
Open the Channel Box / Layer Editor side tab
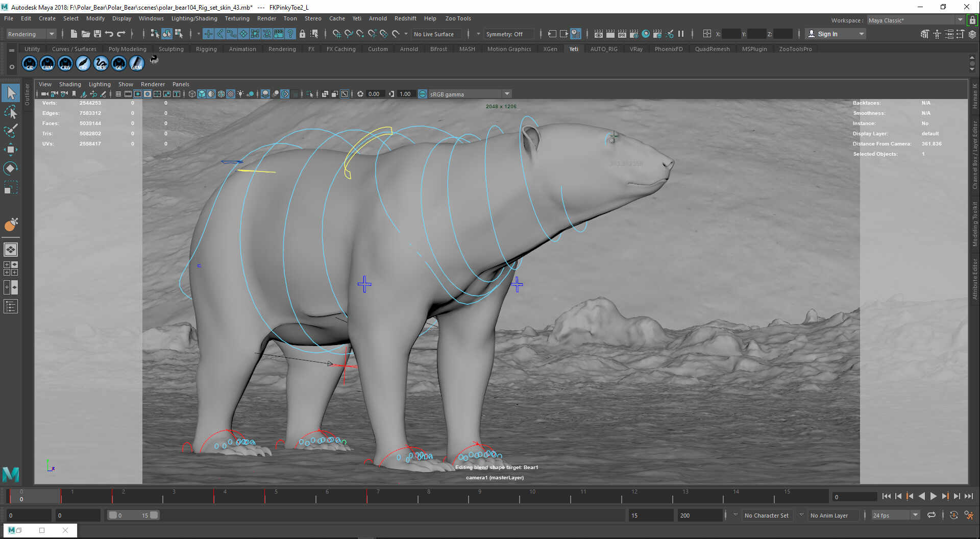coord(974,155)
